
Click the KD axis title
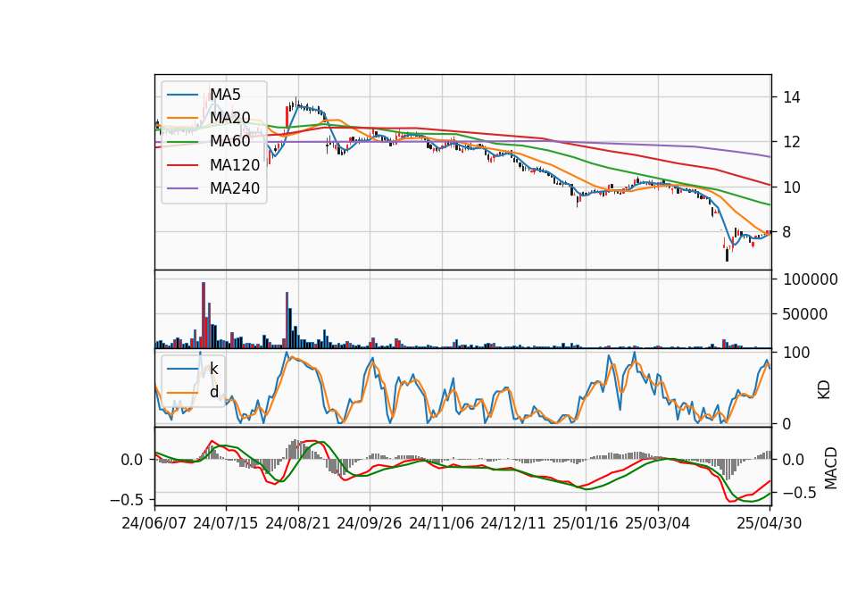tap(824, 390)
